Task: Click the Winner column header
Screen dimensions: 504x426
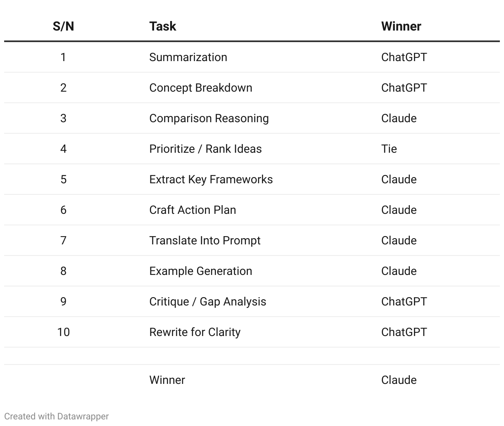Action: tap(401, 26)
